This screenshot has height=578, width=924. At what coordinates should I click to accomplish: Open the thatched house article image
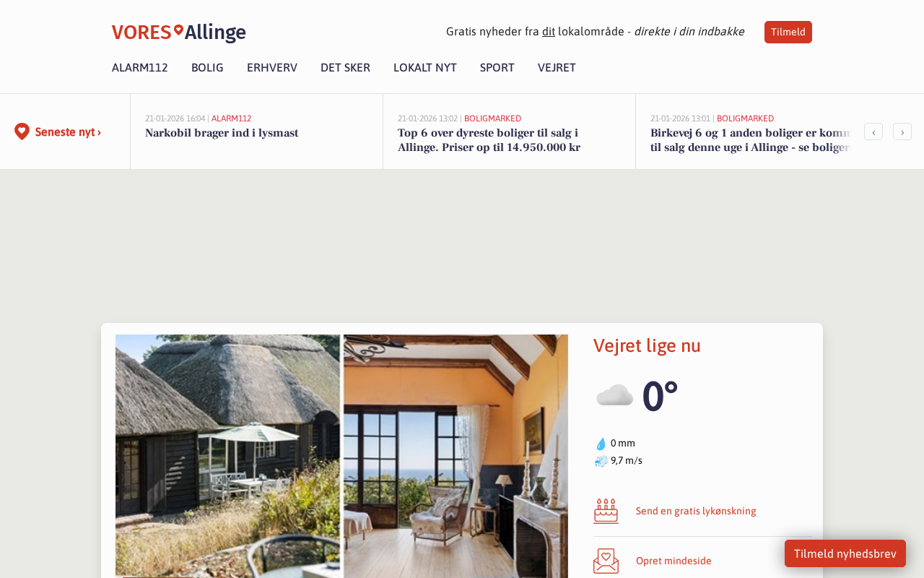(341, 456)
